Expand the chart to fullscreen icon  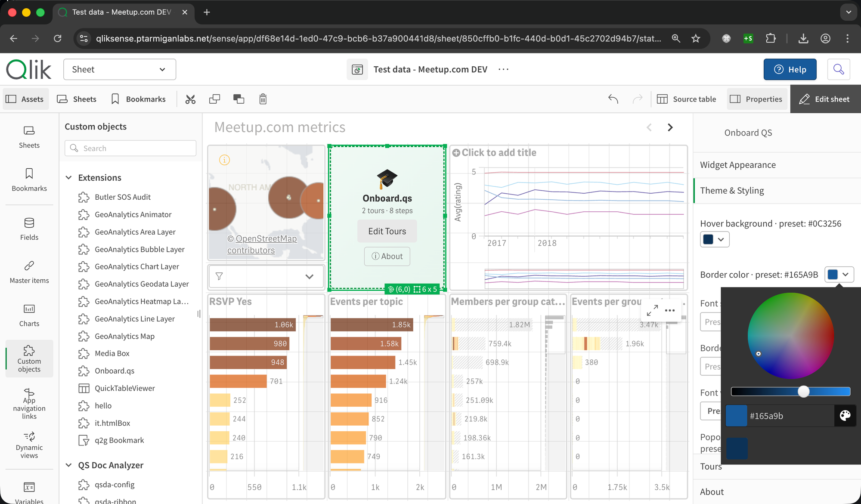coord(652,310)
